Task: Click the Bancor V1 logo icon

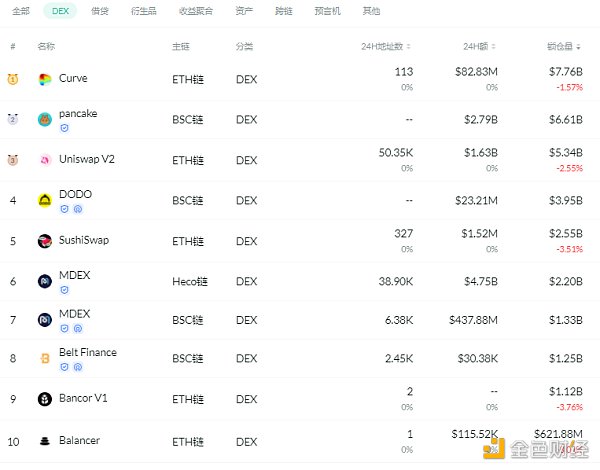Action: (45, 399)
